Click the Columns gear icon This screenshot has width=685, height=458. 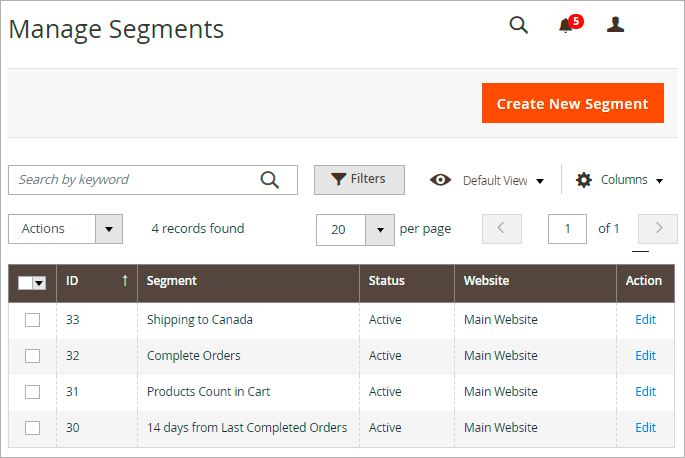pyautogui.click(x=584, y=180)
